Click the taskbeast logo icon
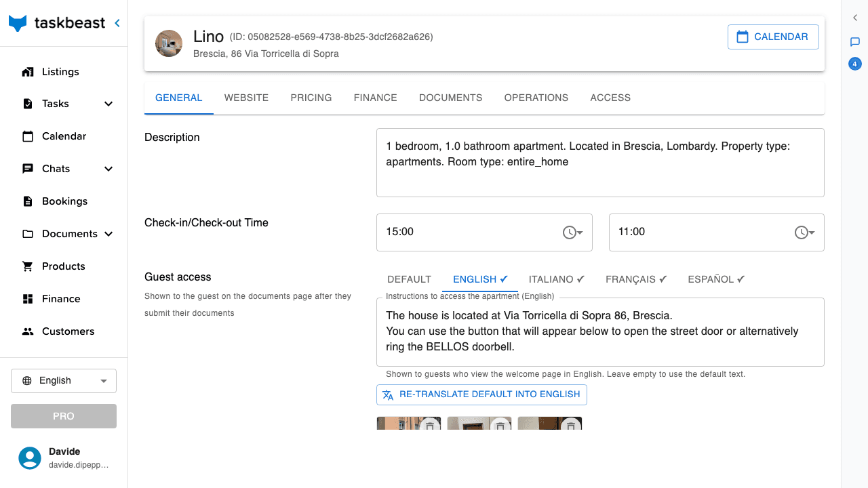Screen dimensions: 868x488 tap(18, 23)
